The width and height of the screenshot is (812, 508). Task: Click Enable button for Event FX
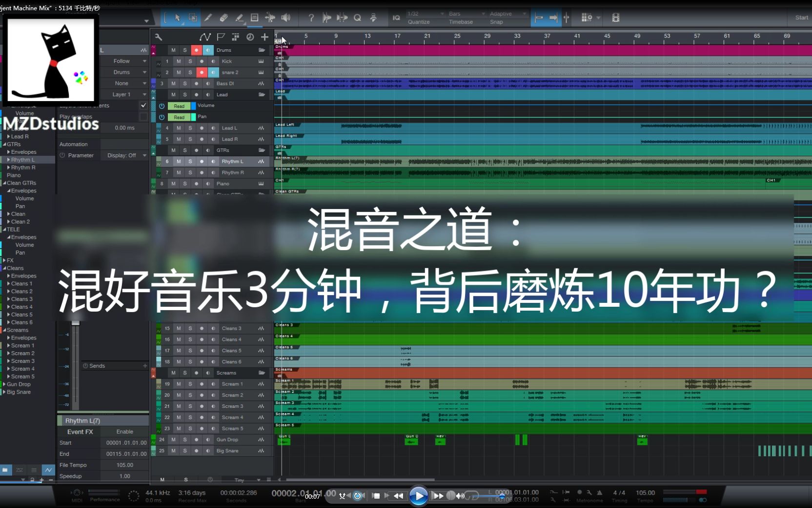pos(125,432)
